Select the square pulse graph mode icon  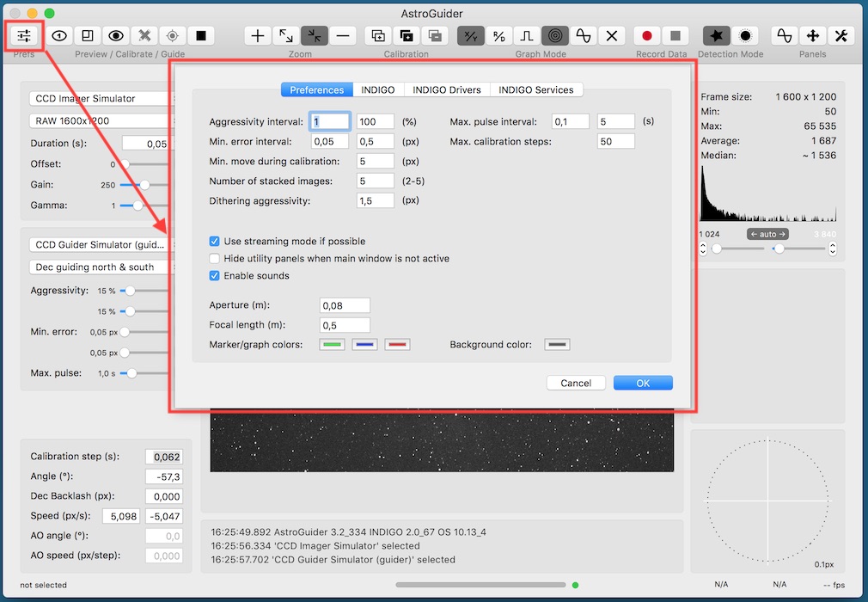coord(527,36)
